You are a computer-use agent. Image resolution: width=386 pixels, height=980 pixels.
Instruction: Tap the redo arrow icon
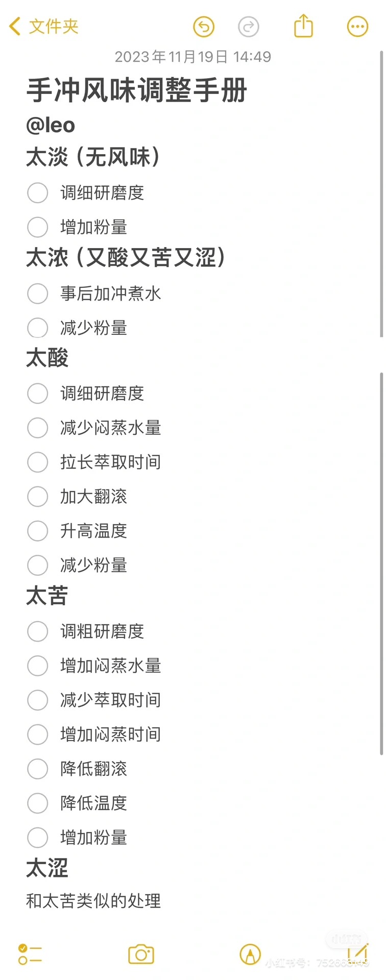pos(249,27)
